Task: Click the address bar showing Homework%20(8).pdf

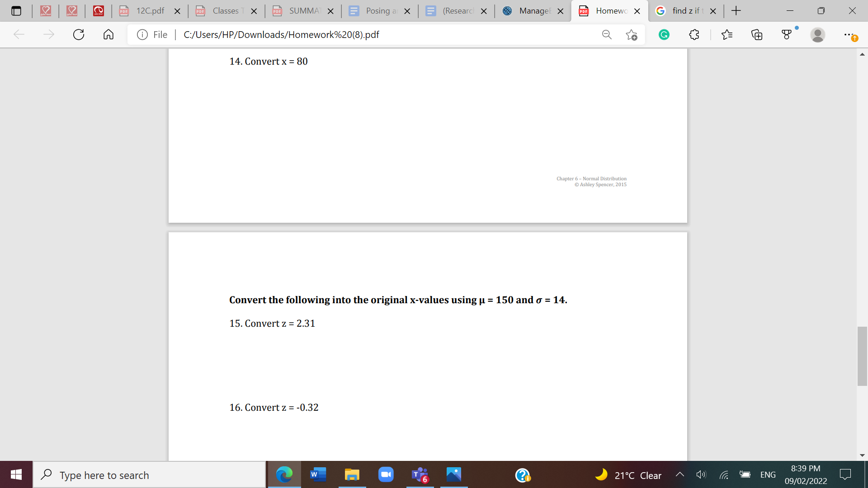Action: pyautogui.click(x=316, y=34)
